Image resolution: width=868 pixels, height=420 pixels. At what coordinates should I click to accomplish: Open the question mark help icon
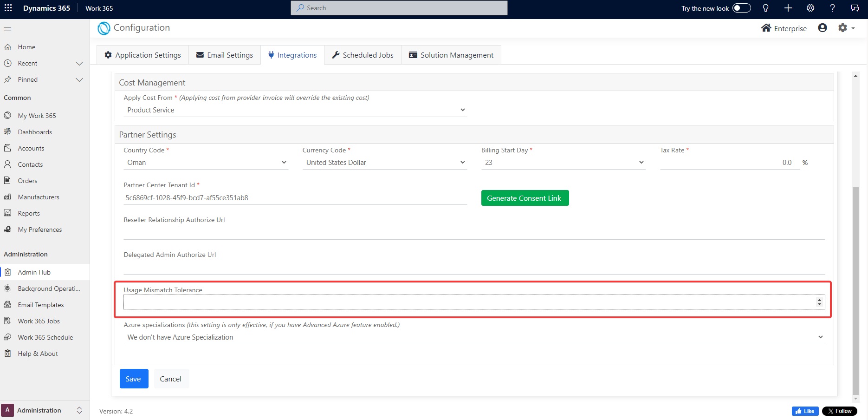833,8
